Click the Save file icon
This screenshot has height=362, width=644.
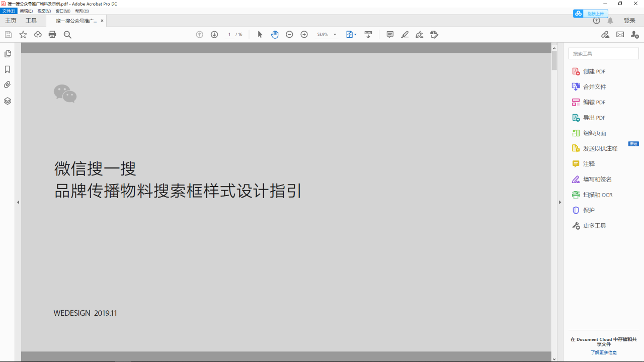pyautogui.click(x=8, y=35)
